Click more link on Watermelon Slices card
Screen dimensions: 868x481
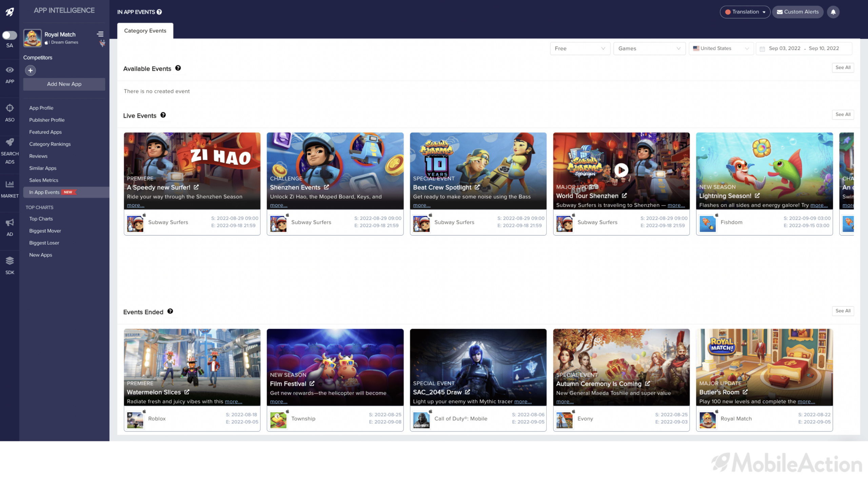(233, 401)
